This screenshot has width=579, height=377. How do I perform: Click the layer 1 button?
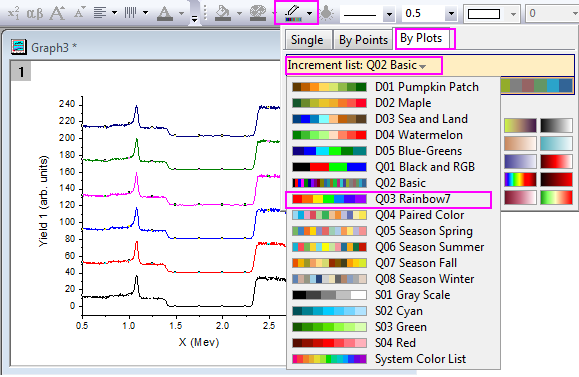coord(21,72)
